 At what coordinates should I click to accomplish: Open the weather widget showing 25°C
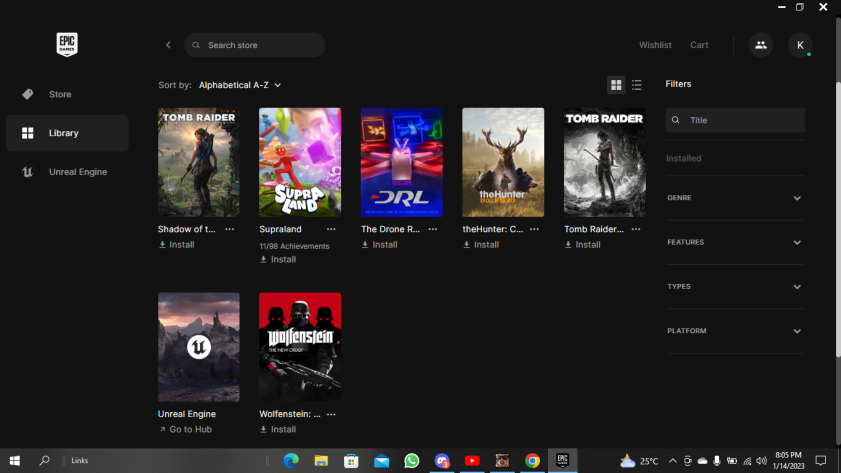tap(639, 461)
